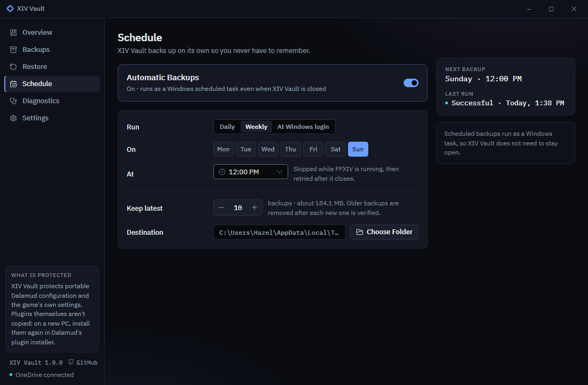Screen dimensions: 588x385
Task: Click the LAST RUN label
Action: [x=459, y=94]
